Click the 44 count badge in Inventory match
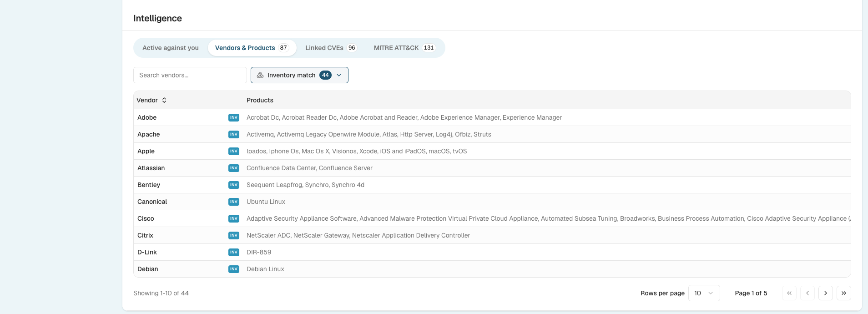The width and height of the screenshot is (868, 314). pyautogui.click(x=325, y=75)
